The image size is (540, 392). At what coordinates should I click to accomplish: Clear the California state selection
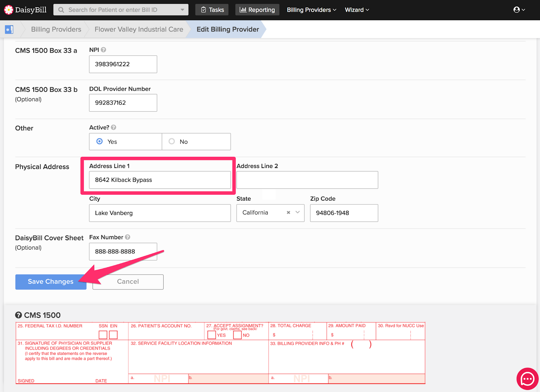coord(288,213)
